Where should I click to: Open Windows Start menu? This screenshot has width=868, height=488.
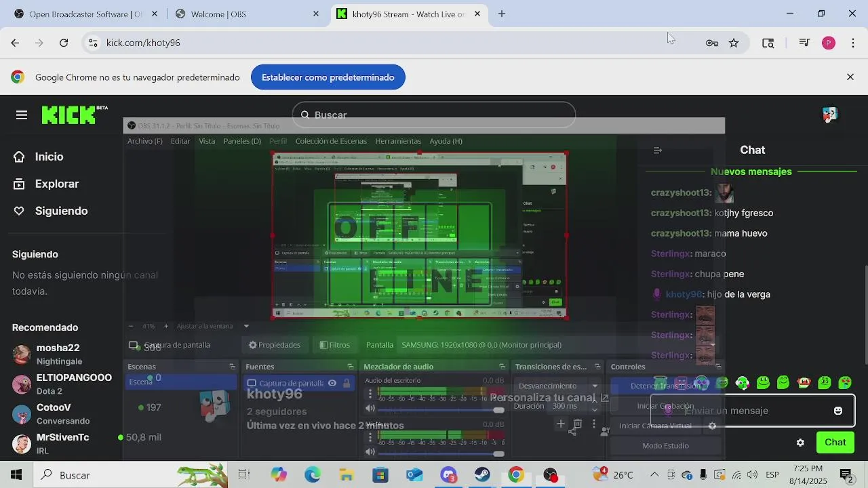click(x=16, y=475)
